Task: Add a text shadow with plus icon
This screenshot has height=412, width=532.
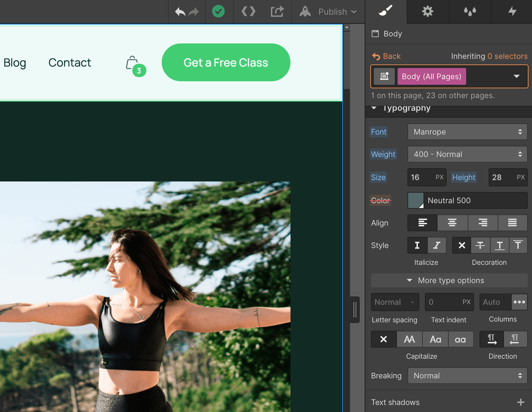Action: (x=520, y=402)
